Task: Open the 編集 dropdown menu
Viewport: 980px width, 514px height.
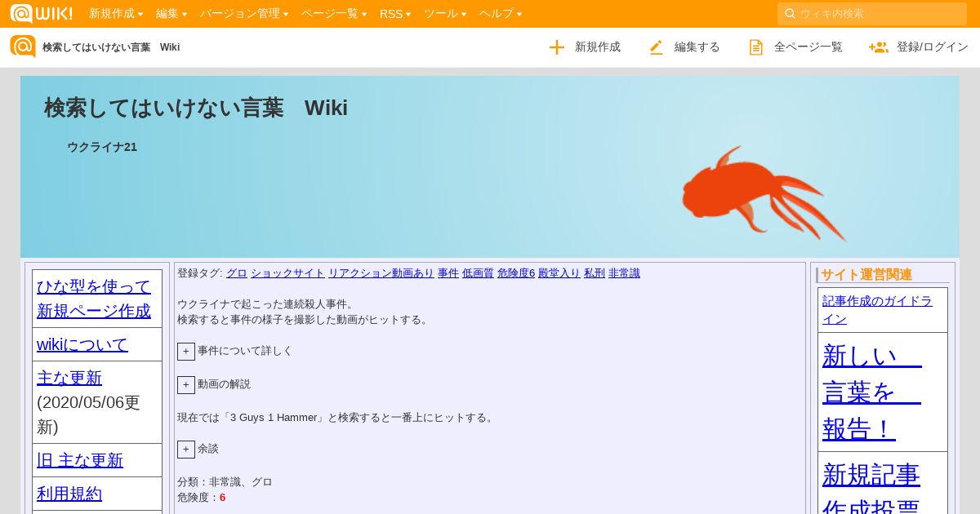Action: click(171, 14)
